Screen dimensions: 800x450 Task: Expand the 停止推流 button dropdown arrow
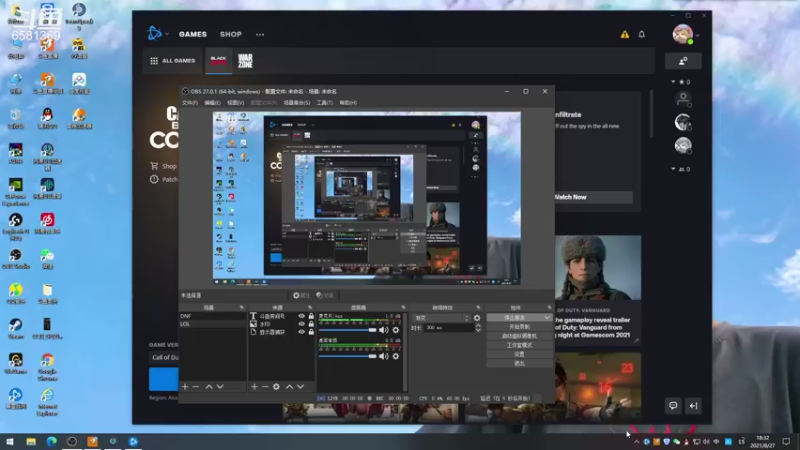coord(547,318)
